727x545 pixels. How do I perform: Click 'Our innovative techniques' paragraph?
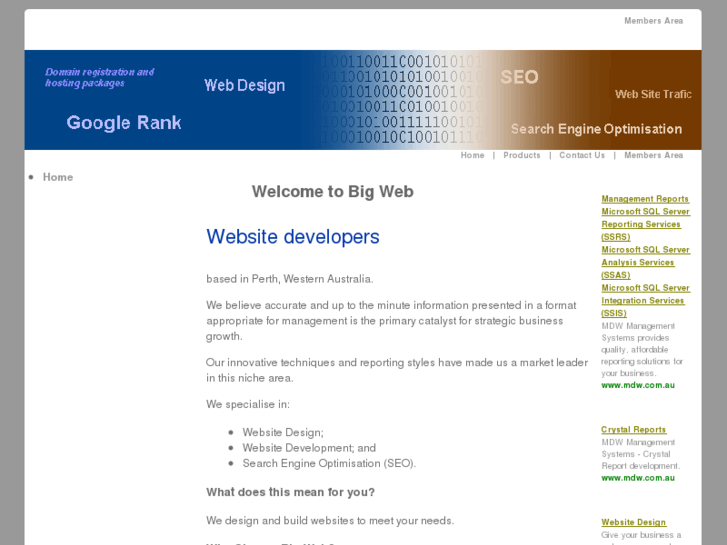point(397,370)
